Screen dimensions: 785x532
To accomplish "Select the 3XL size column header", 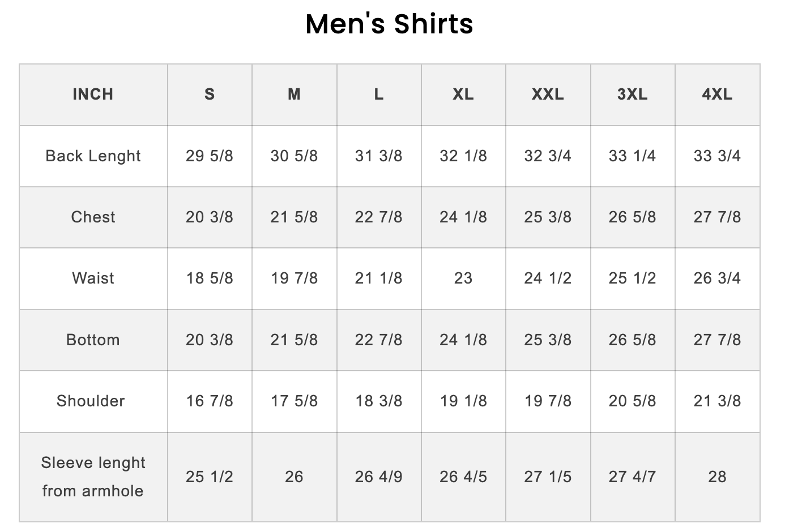I will coord(632,94).
